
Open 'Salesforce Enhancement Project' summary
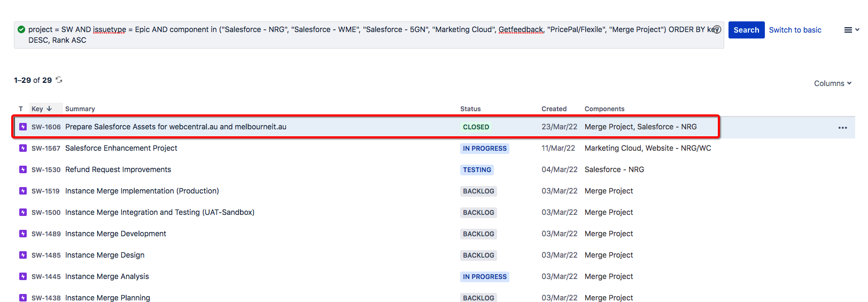click(x=121, y=148)
